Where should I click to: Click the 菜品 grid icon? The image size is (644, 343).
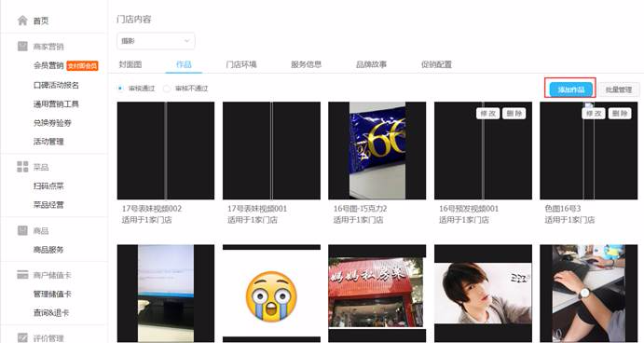[x=22, y=166]
